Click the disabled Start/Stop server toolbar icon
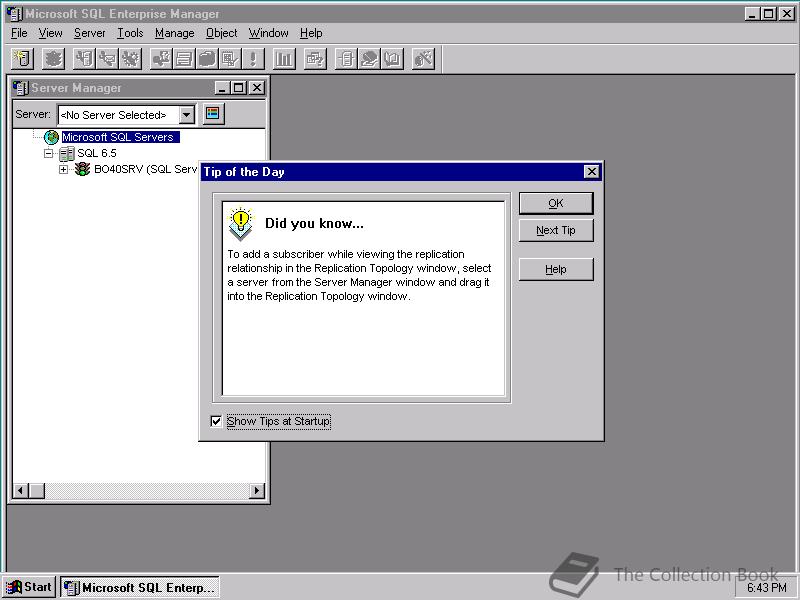 pyautogui.click(x=54, y=59)
